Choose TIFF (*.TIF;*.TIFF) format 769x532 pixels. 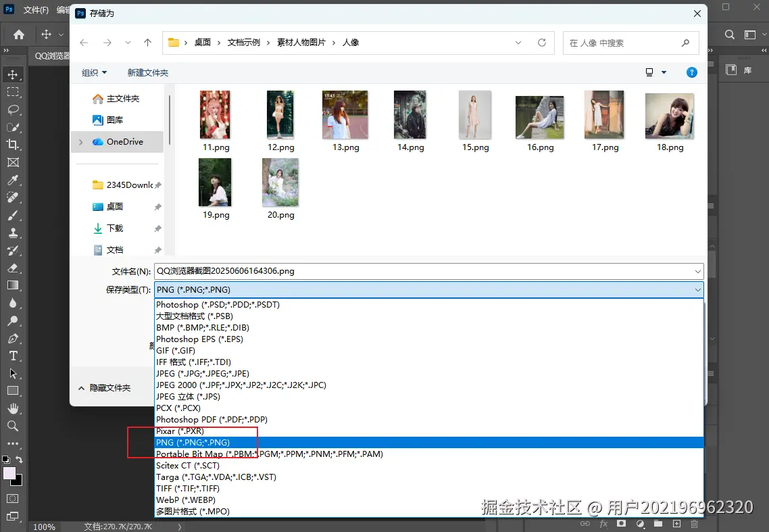point(429,488)
